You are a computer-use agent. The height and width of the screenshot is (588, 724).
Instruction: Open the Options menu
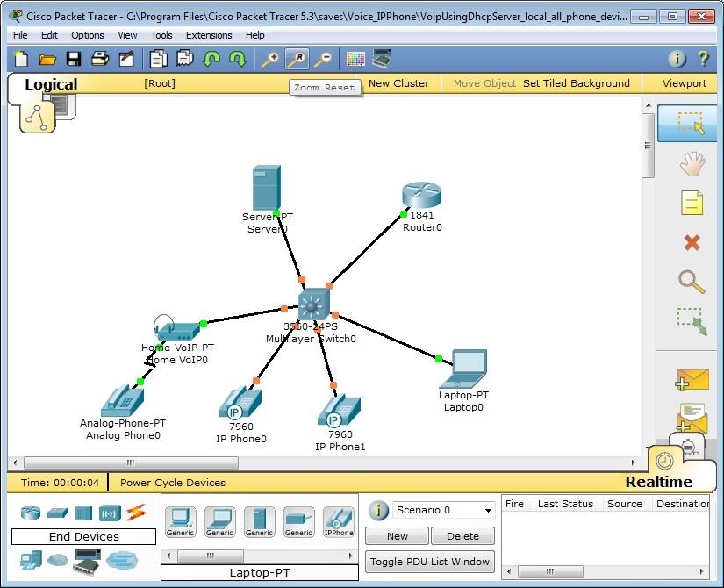point(87,35)
